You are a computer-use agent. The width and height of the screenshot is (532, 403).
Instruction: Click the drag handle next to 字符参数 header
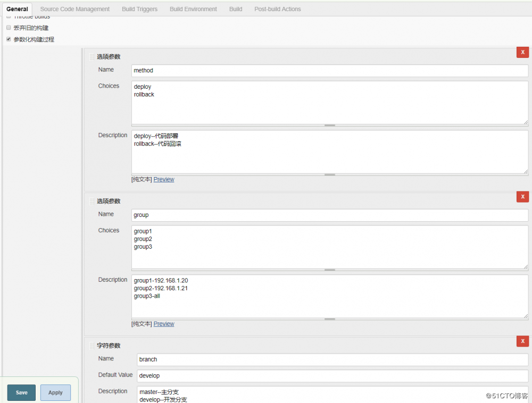tap(93, 345)
